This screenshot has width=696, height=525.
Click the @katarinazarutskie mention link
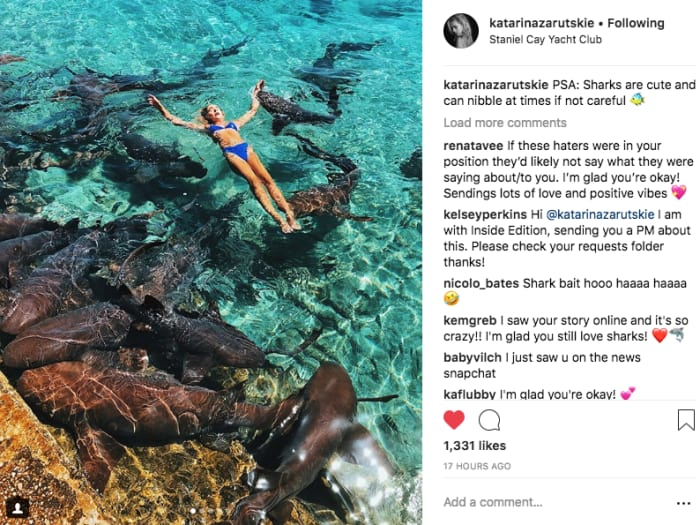(x=600, y=214)
